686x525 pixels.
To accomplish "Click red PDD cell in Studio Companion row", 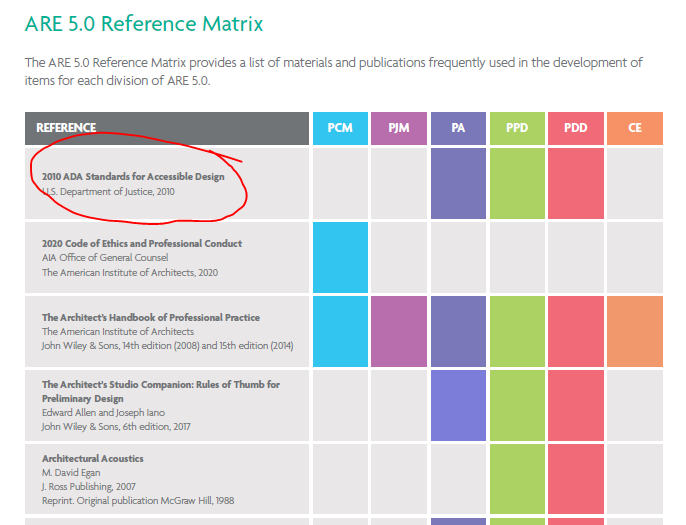I will pyautogui.click(x=576, y=405).
